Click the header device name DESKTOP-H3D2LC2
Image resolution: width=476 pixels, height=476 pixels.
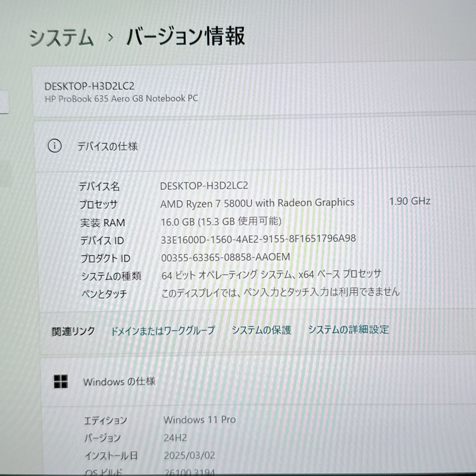click(x=89, y=86)
